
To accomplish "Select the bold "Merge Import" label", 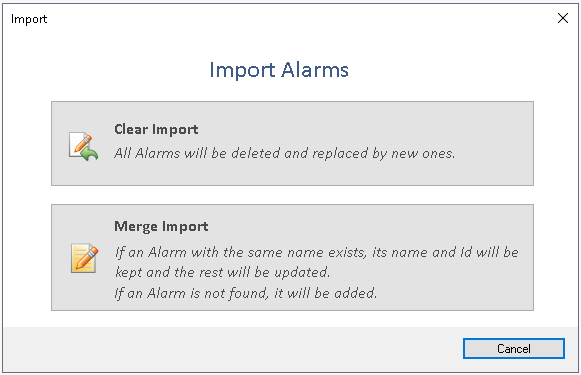I will click(x=161, y=226).
